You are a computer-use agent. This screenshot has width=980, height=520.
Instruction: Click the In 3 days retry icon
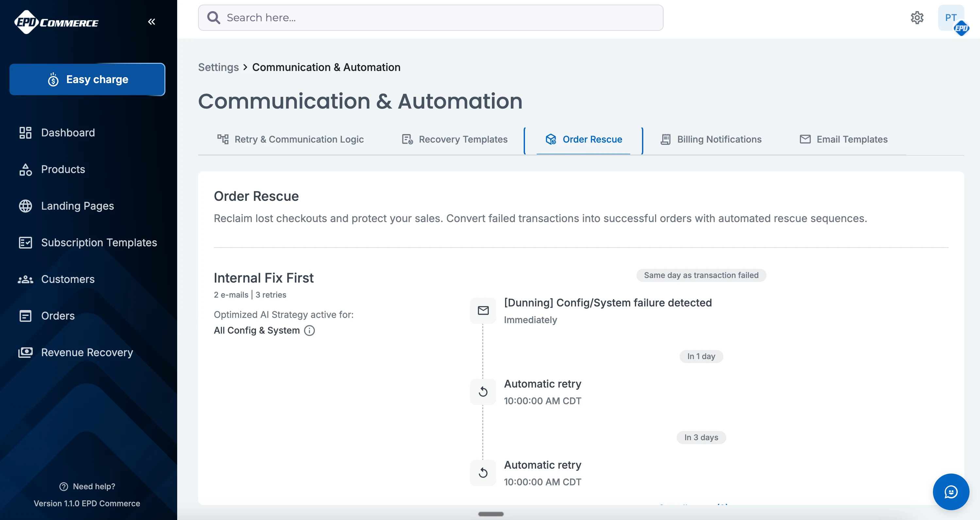483,473
